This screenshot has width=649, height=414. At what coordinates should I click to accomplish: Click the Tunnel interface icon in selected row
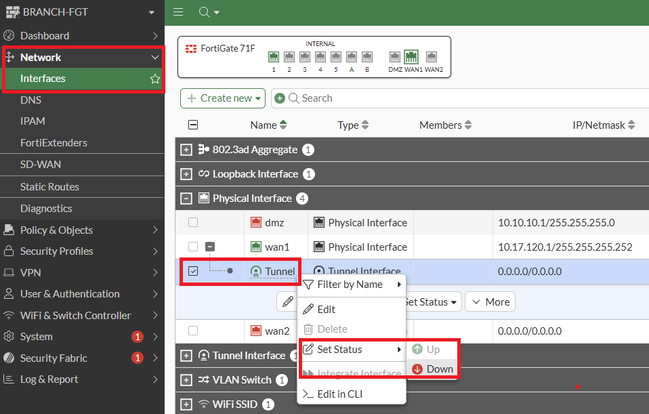[x=256, y=272]
